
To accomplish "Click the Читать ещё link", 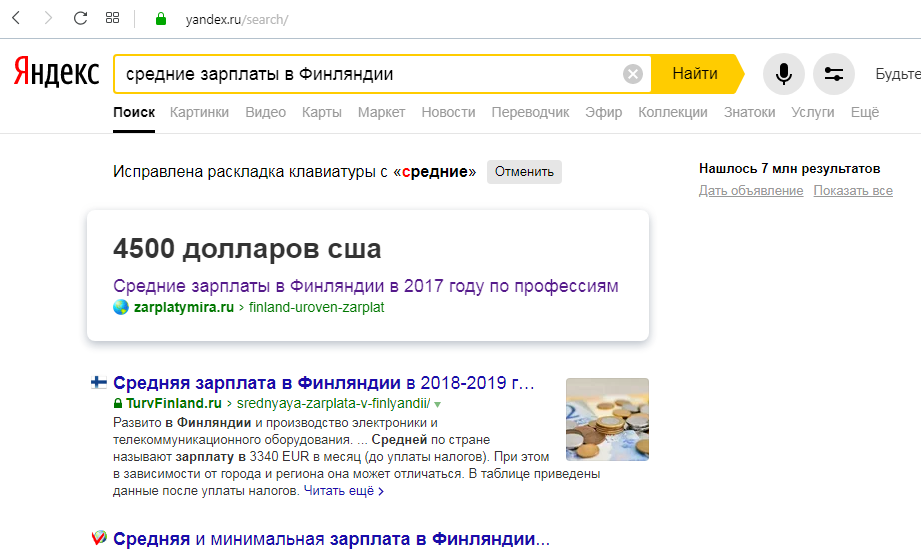I will [344, 491].
